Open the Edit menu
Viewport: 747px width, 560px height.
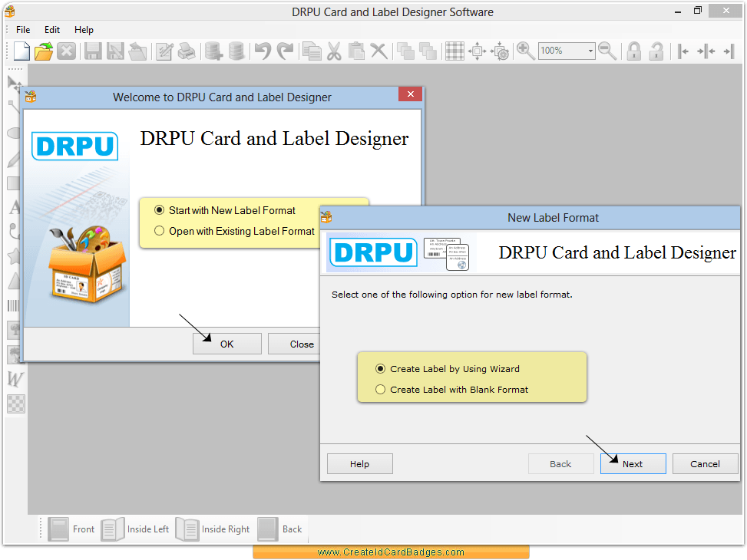pos(52,30)
